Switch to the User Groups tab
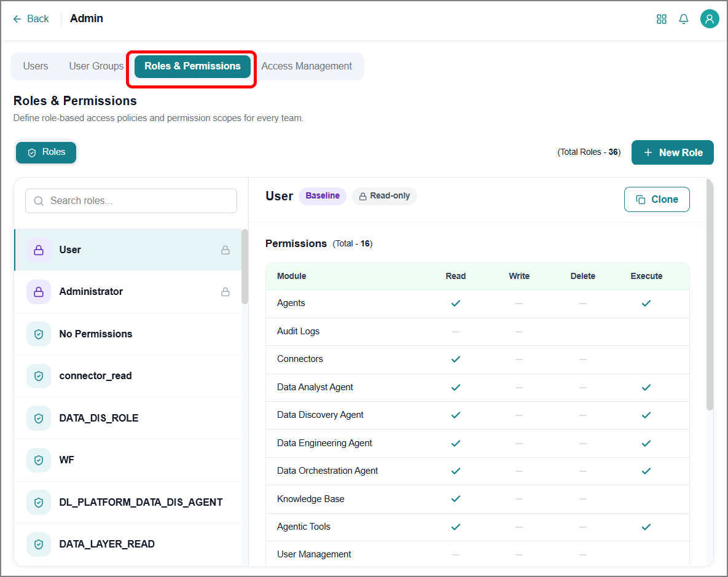The height and width of the screenshot is (577, 728). [96, 66]
